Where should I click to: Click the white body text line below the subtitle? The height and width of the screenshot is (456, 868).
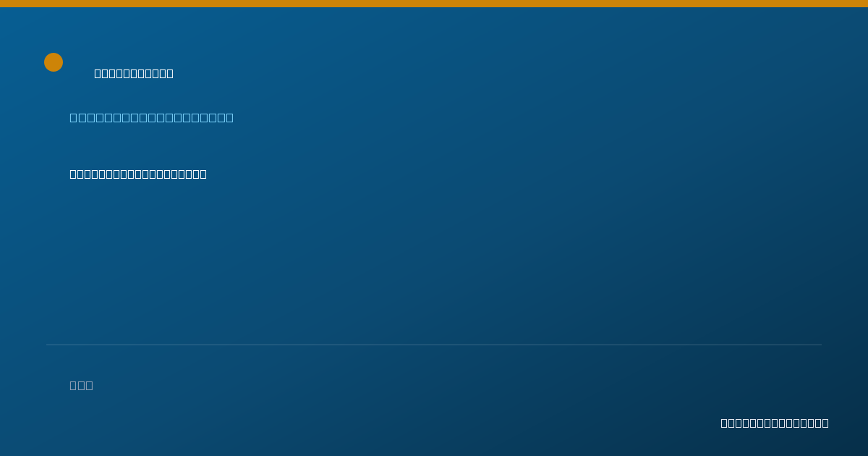pos(138,174)
